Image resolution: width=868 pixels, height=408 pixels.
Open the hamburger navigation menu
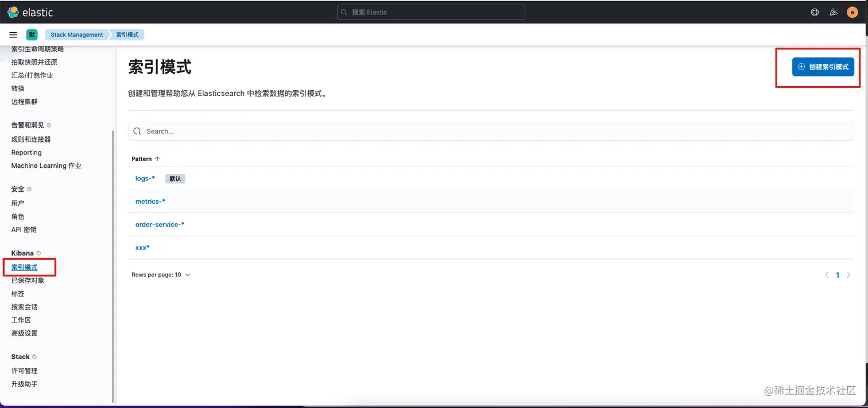click(x=13, y=34)
